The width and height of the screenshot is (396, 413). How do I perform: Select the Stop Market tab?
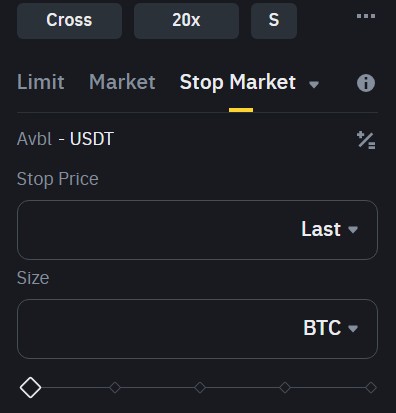pyautogui.click(x=238, y=82)
